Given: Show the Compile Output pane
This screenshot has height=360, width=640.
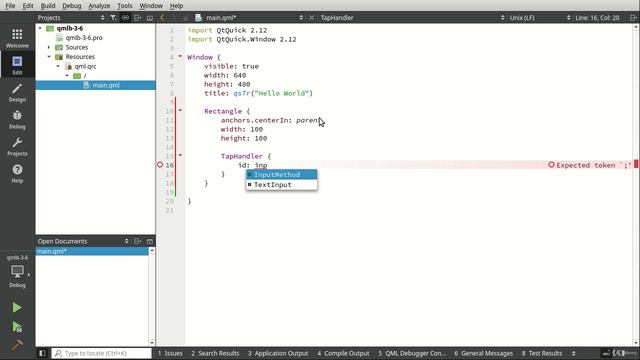Looking at the screenshot, I should coord(343,353).
